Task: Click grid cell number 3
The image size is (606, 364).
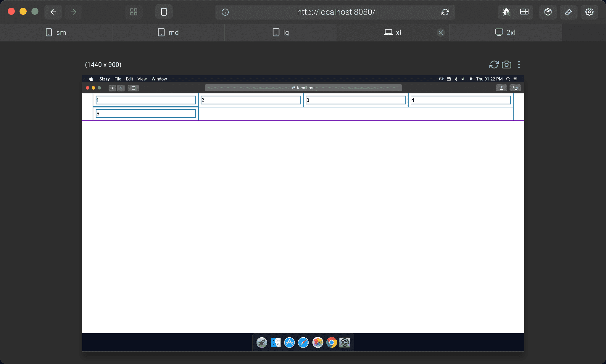Action: [x=355, y=100]
